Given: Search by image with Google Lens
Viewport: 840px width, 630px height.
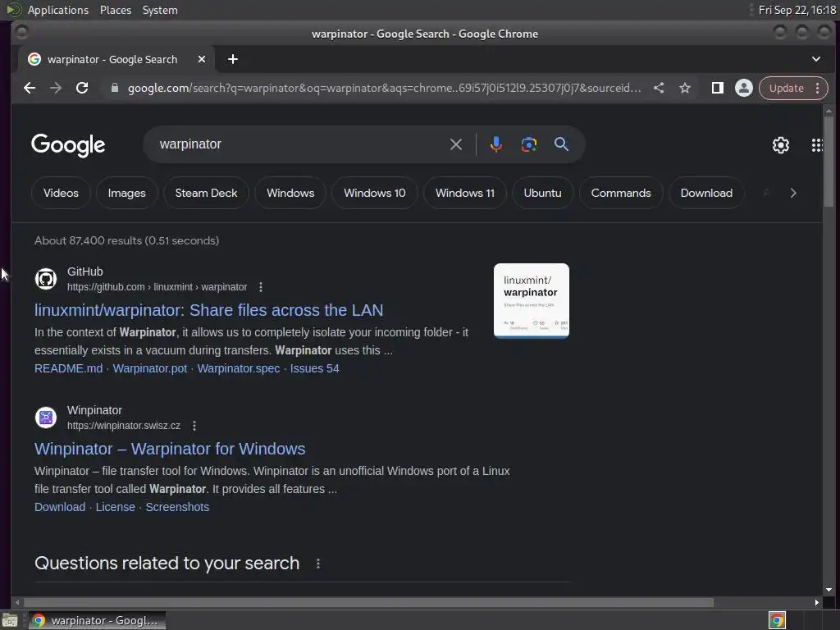Looking at the screenshot, I should tap(529, 144).
